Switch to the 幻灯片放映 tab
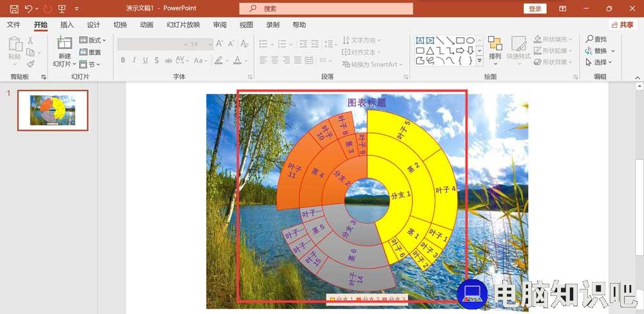The image size is (644, 314). [x=183, y=25]
